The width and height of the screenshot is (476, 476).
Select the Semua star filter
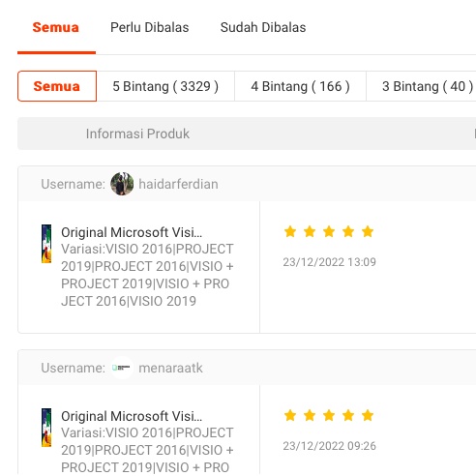coord(57,86)
